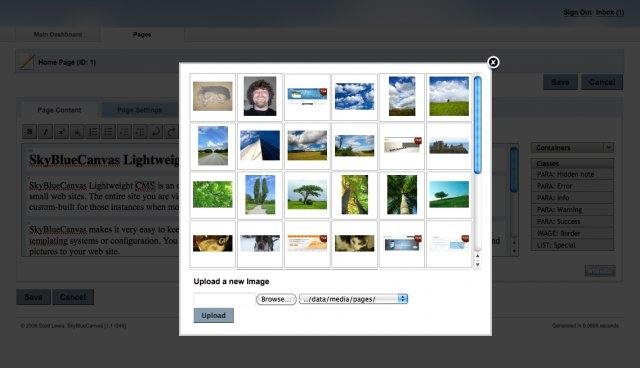Apply superscript in the editor toolbar
The width and height of the screenshot is (640, 368).
tap(61, 132)
